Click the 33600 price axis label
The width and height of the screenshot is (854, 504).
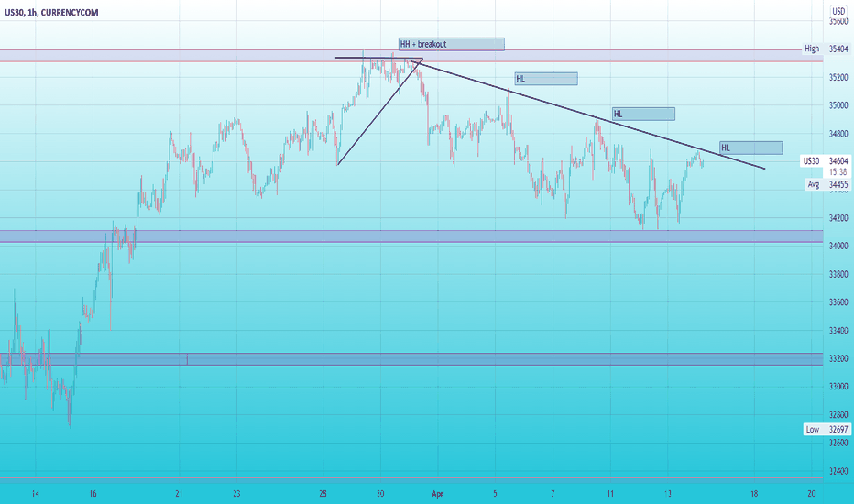click(x=838, y=301)
